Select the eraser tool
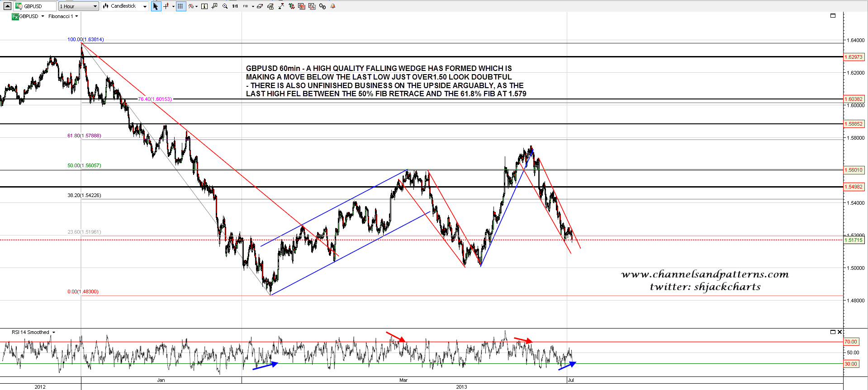The width and height of the screenshot is (868, 390). coord(260,6)
